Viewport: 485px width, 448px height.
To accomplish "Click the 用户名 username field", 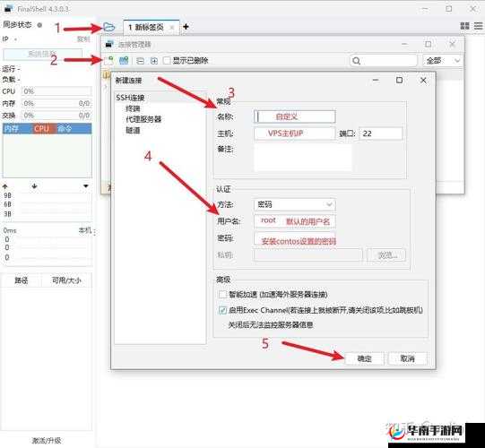I will [x=294, y=221].
